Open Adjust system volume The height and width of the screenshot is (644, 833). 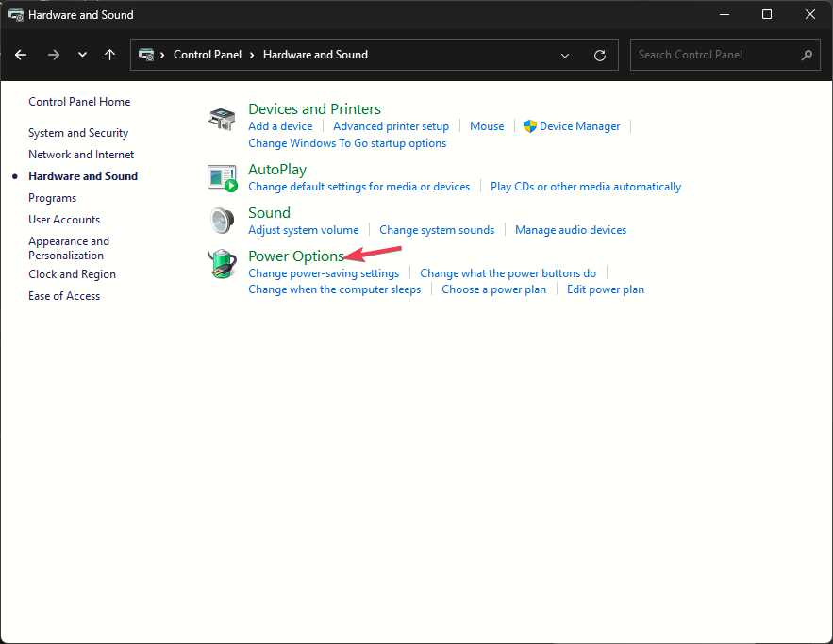click(x=303, y=230)
